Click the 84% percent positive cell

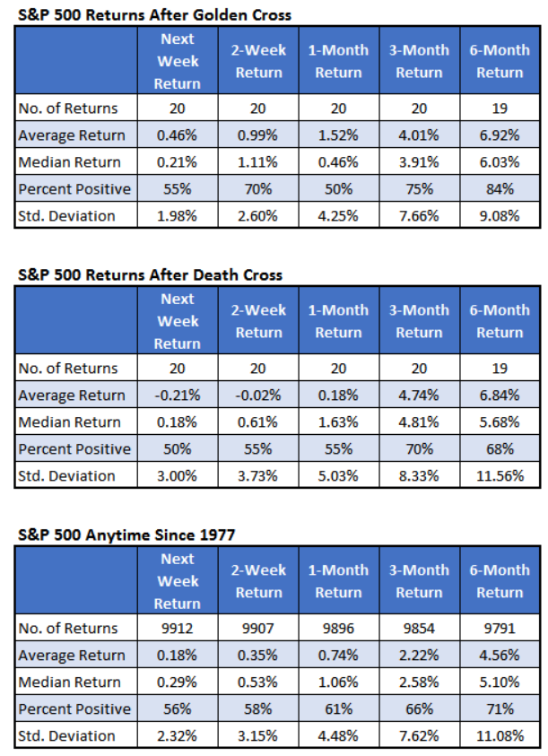point(500,189)
